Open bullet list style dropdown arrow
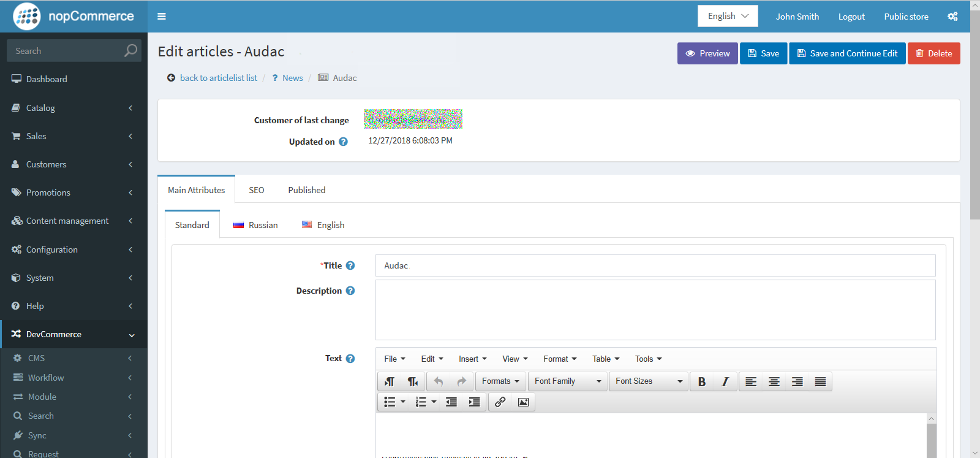Viewport: 980px width, 458px height. [x=403, y=402]
